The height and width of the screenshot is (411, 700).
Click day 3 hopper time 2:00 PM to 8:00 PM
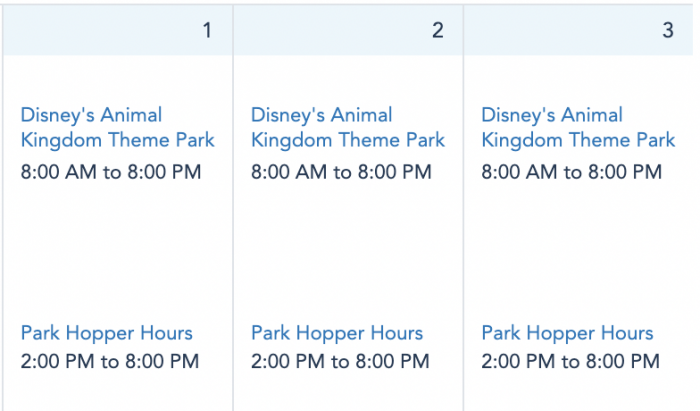(571, 361)
